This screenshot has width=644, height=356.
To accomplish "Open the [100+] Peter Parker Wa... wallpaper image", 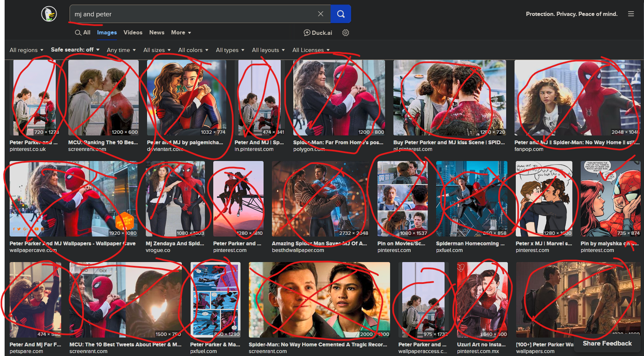I will 578,300.
